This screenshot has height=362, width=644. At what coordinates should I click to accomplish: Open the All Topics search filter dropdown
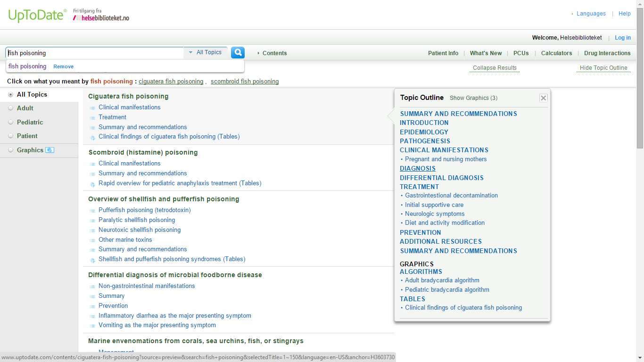[x=206, y=52]
